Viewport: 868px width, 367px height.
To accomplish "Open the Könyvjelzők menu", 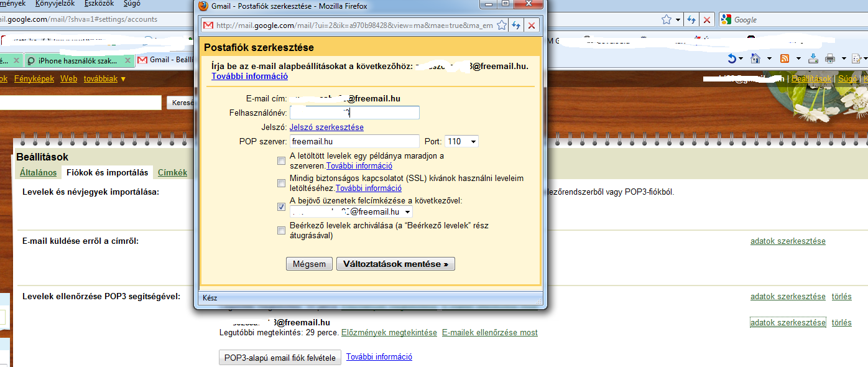I will click(55, 4).
